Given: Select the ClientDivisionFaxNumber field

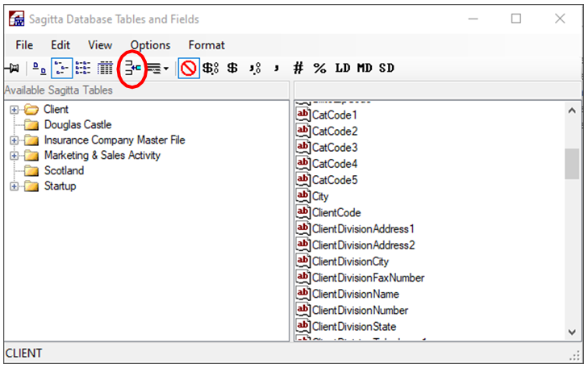Looking at the screenshot, I should tap(369, 278).
